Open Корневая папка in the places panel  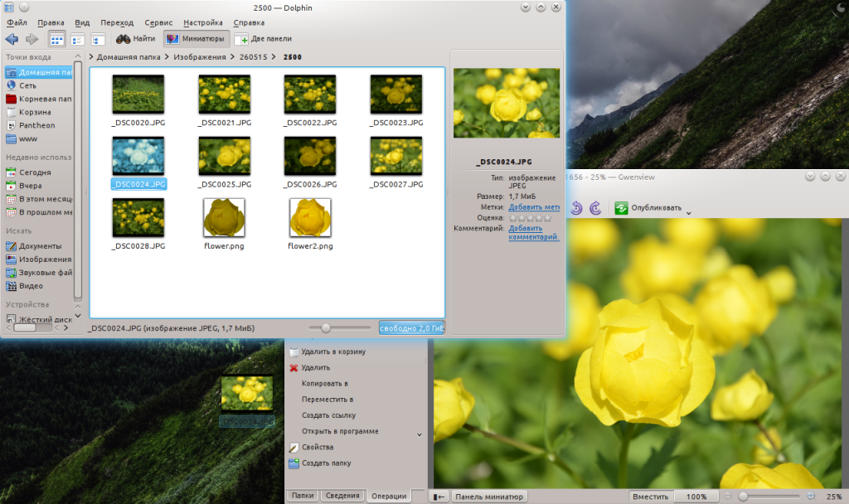(38, 99)
